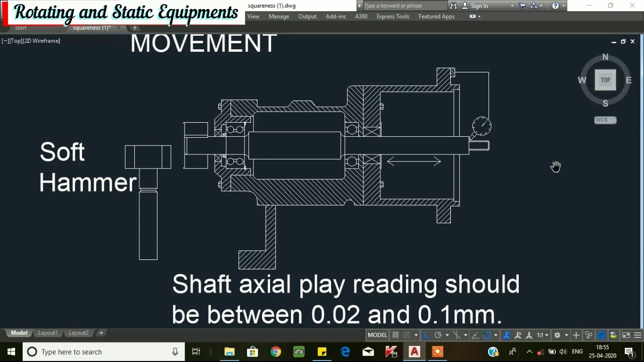
Task: Open the A360 ribbon tab
Action: coord(361,17)
